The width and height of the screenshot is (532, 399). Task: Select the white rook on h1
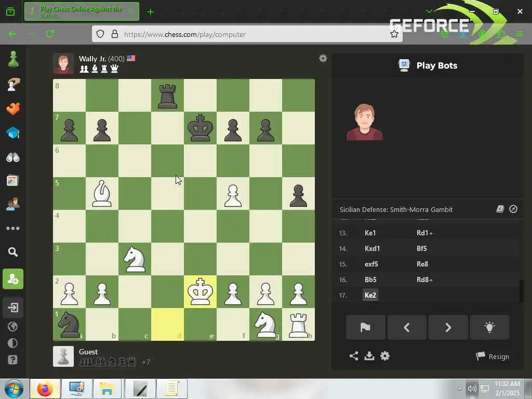[298, 325]
